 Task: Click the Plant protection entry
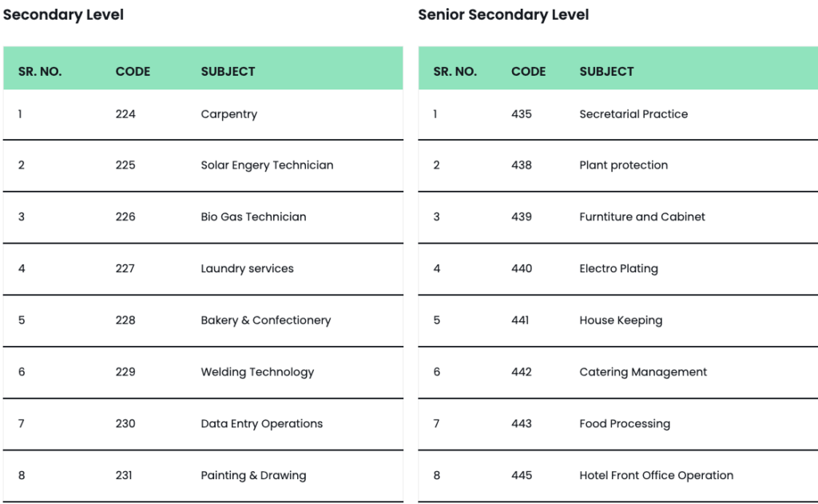click(x=623, y=165)
